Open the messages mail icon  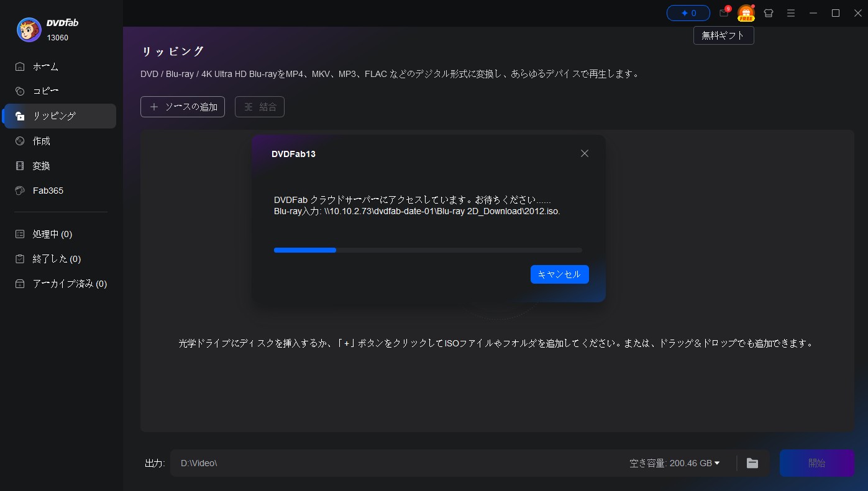point(724,12)
